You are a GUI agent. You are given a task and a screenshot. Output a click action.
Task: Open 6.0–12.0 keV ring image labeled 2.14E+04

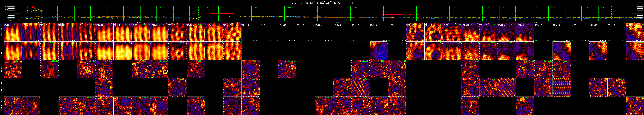click(x=177, y=51)
